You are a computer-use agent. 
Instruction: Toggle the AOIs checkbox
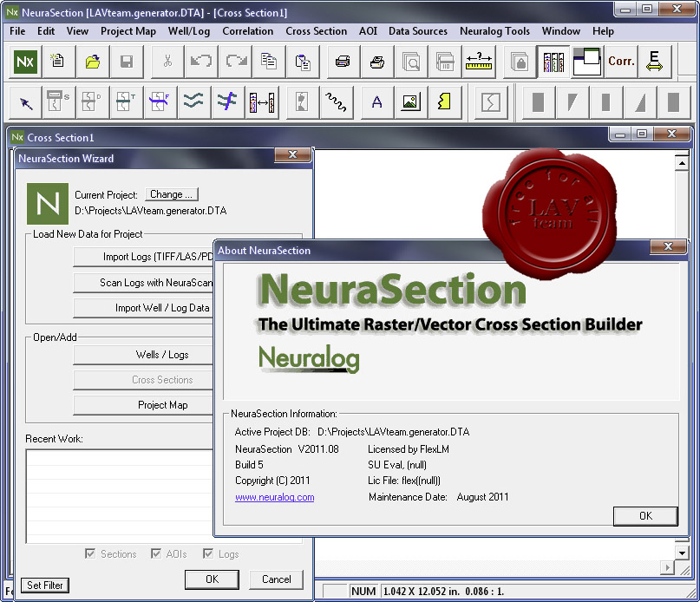[x=156, y=553]
